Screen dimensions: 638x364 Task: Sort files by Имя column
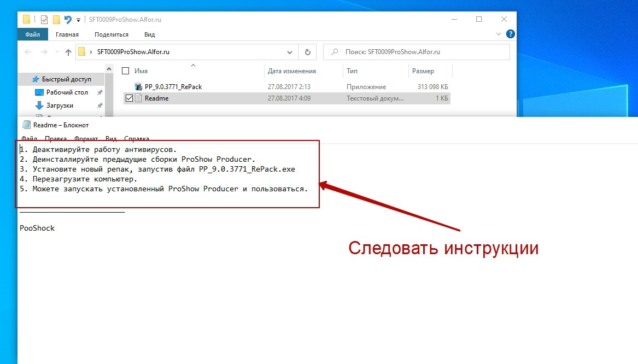(141, 71)
